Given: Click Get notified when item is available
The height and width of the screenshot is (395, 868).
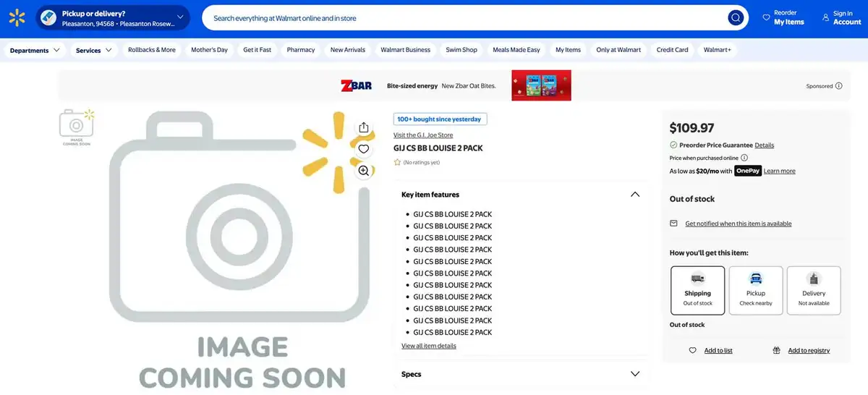Looking at the screenshot, I should (739, 224).
